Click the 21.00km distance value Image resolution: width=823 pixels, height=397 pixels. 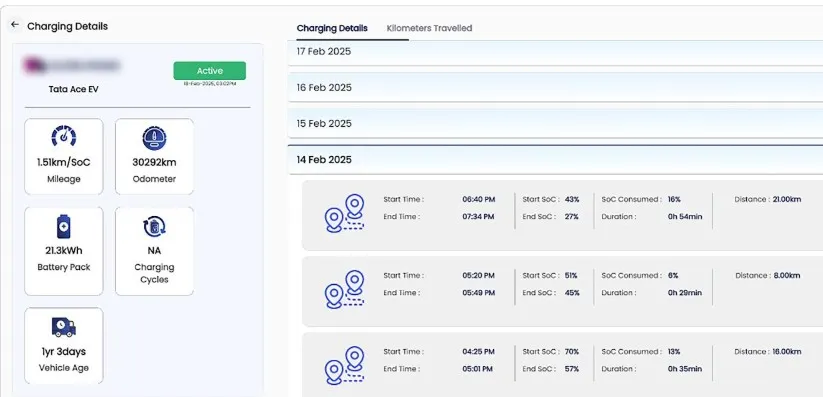coord(787,200)
